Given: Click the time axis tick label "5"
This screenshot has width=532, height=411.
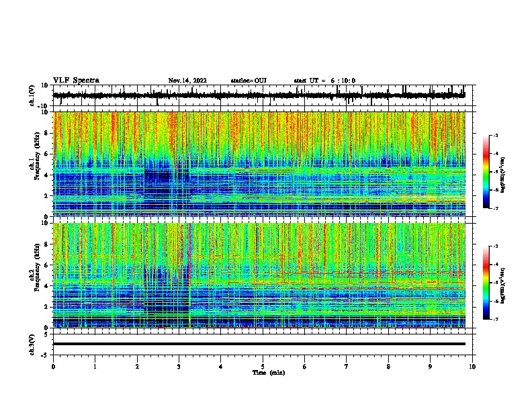Looking at the screenshot, I should (263, 367).
